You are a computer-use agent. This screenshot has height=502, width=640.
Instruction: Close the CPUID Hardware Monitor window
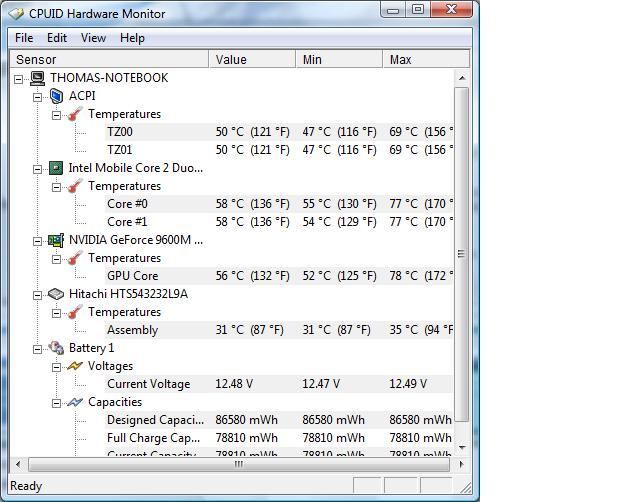451,10
